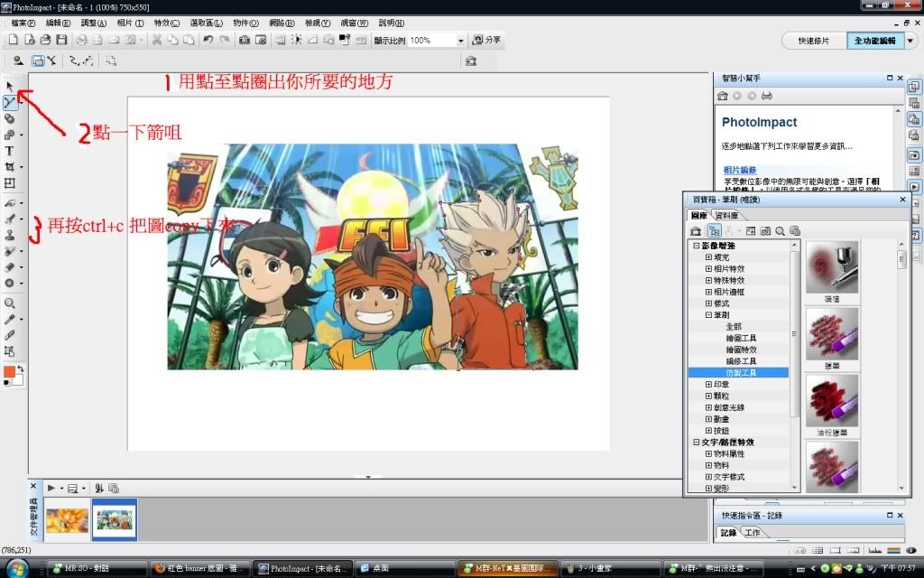Select the Crop tool
The image size is (924, 578).
click(10, 167)
